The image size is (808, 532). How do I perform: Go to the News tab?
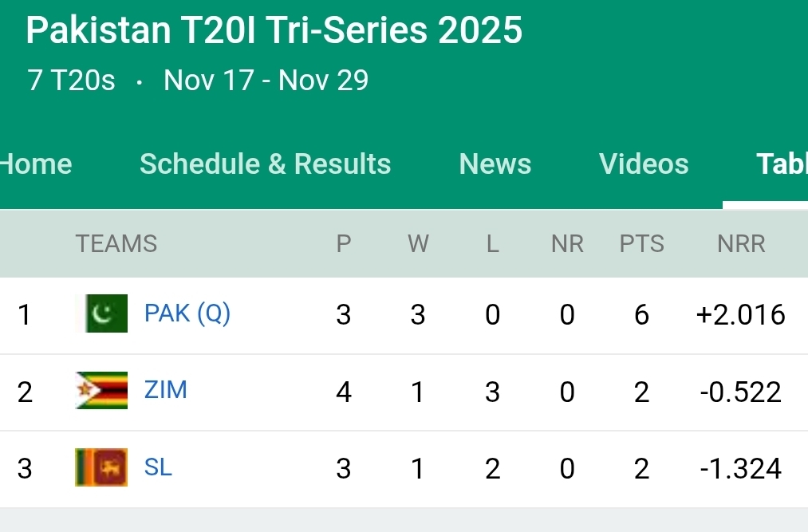click(x=495, y=164)
